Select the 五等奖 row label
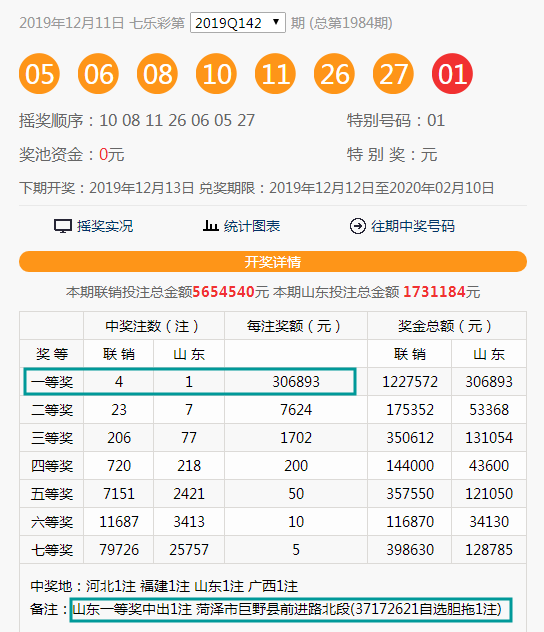 [52, 494]
